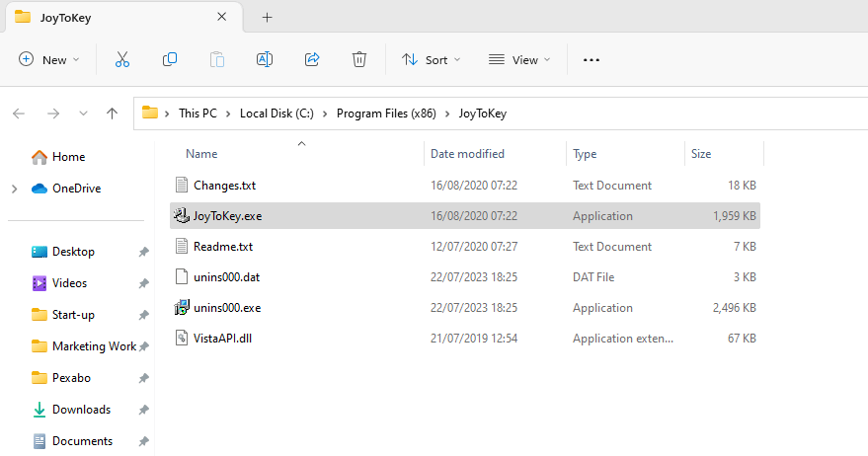Click the Copy icon in toolbar
Viewport: 868px width, 456px height.
point(170,59)
